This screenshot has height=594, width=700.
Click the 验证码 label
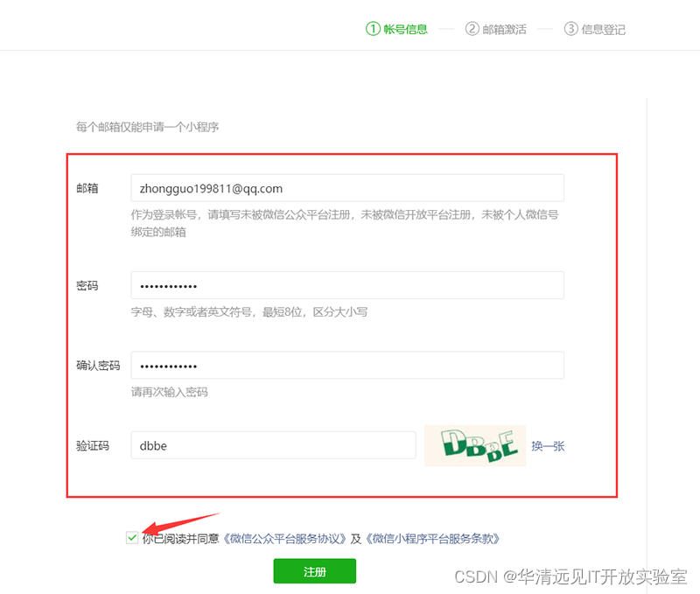click(93, 446)
